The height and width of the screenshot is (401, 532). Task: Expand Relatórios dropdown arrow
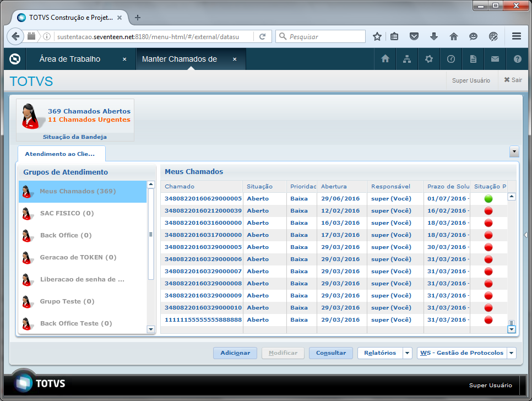407,353
